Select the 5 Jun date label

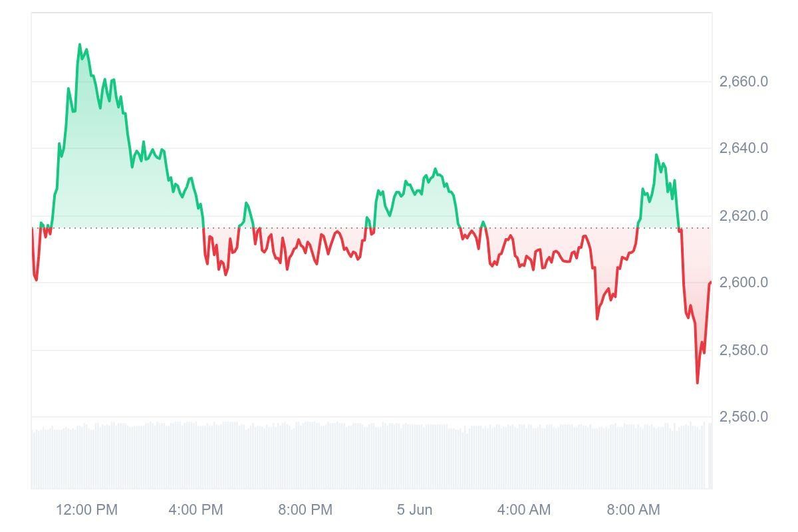(x=415, y=510)
